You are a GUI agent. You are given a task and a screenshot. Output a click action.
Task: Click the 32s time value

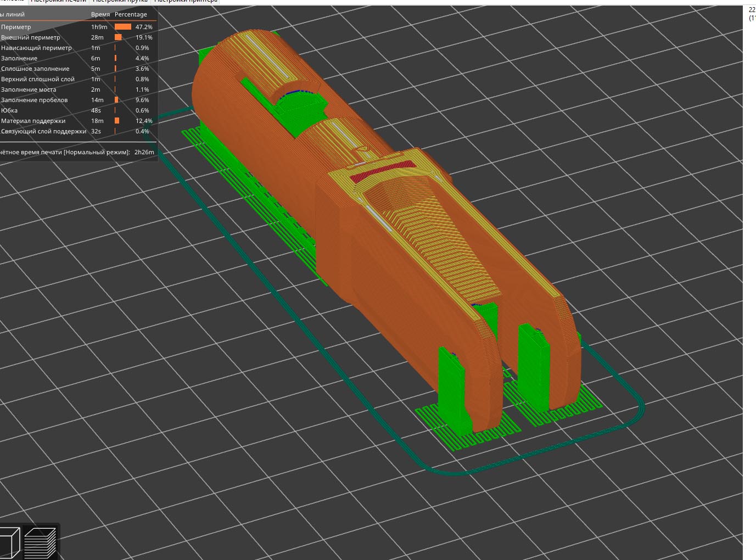[x=96, y=131]
